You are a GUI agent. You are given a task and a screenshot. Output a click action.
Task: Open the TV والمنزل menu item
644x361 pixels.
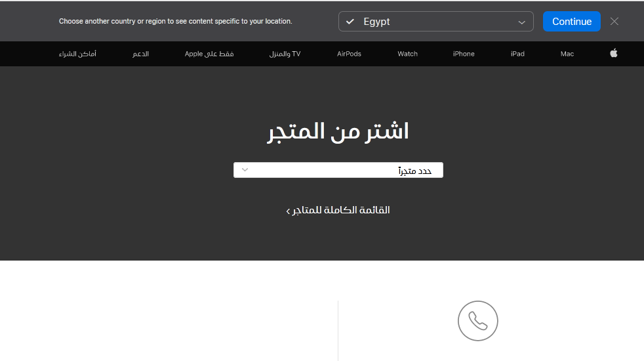coord(285,54)
